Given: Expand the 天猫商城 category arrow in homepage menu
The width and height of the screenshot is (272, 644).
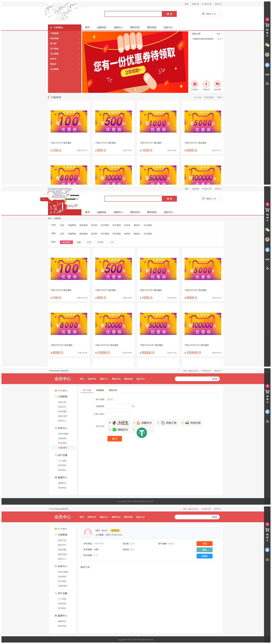Looking at the screenshot, I should [79, 33].
